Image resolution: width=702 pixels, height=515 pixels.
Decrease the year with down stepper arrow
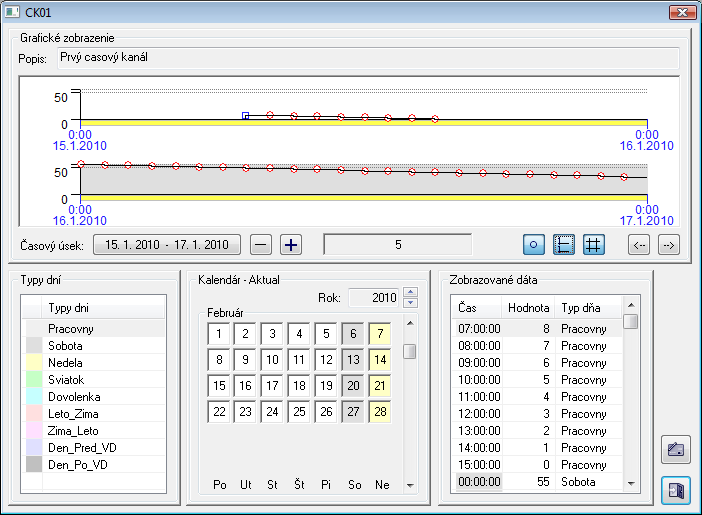point(410,302)
